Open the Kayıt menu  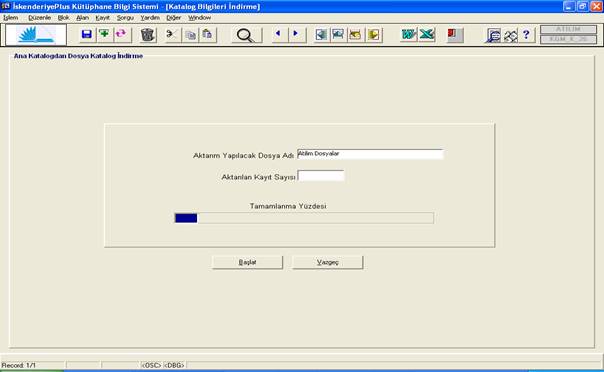pyautogui.click(x=102, y=18)
